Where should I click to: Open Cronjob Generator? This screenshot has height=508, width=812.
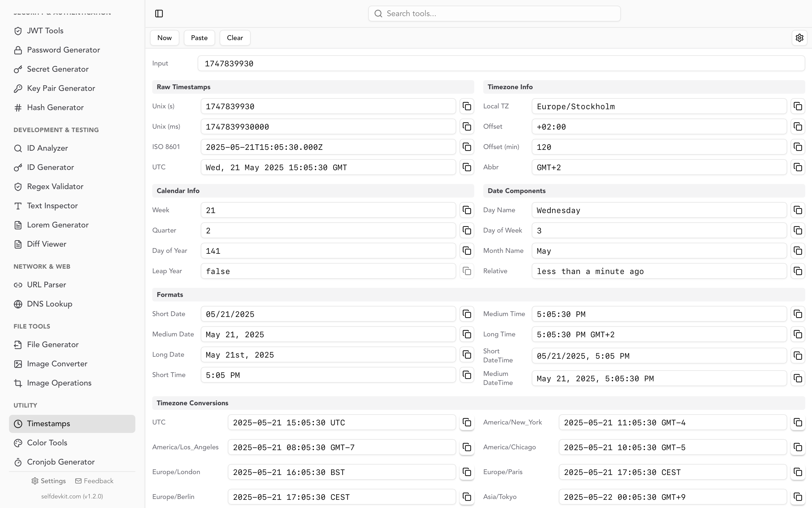(x=72, y=462)
